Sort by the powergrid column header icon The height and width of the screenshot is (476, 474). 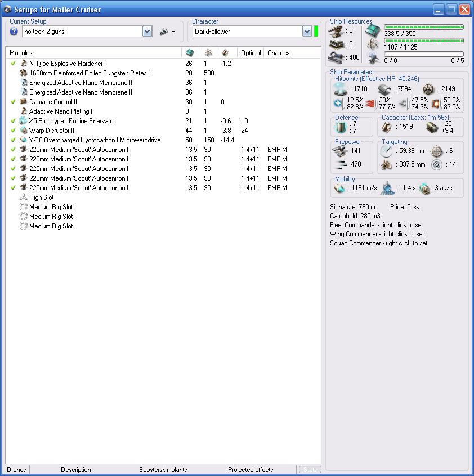pyautogui.click(x=208, y=53)
